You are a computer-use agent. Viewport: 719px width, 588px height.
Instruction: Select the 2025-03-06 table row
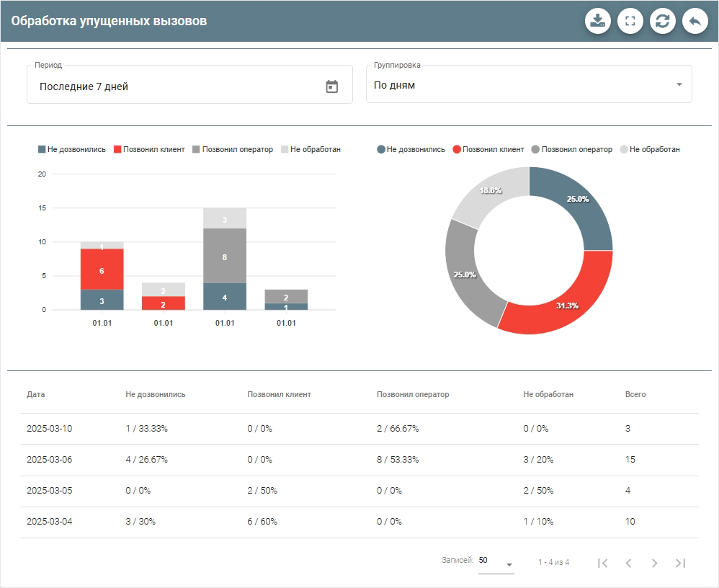pos(359,460)
